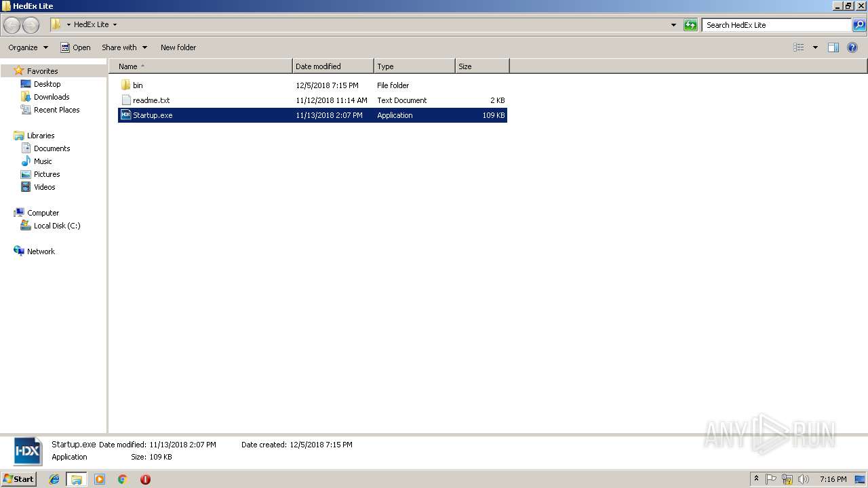Open Downloads in Favorites
This screenshot has width=868, height=488.
[52, 97]
